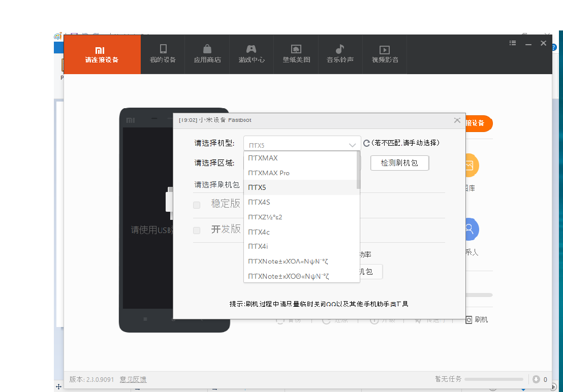
Task: Enable the 开发版 checkbox
Action: click(197, 231)
